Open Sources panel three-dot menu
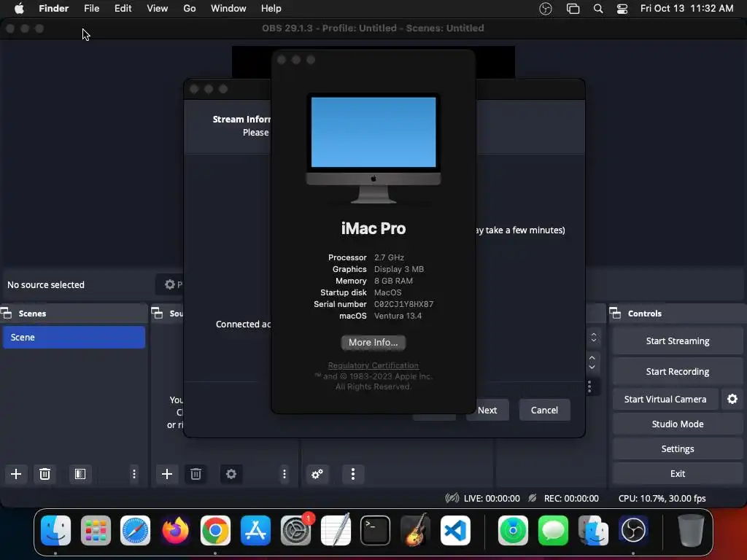 (285, 474)
